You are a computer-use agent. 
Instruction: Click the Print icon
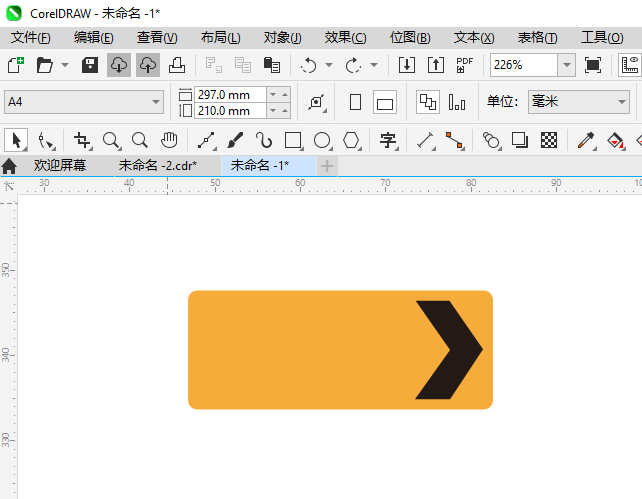[x=177, y=65]
